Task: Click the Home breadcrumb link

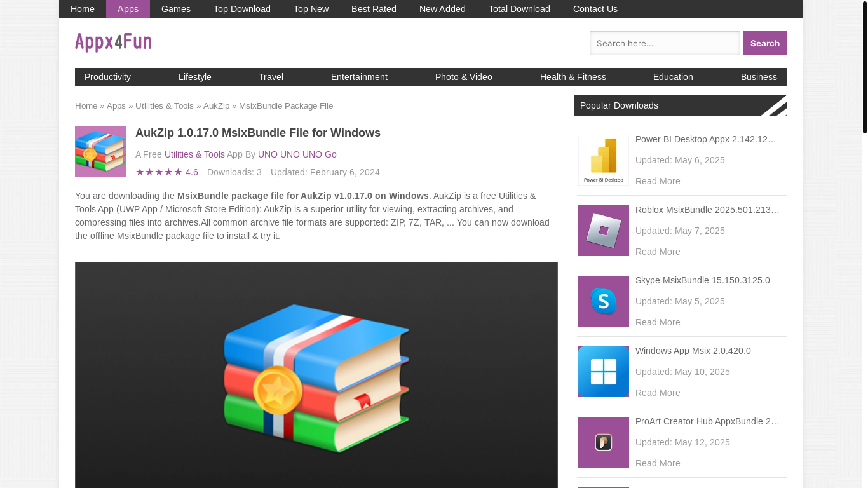Action: (86, 105)
